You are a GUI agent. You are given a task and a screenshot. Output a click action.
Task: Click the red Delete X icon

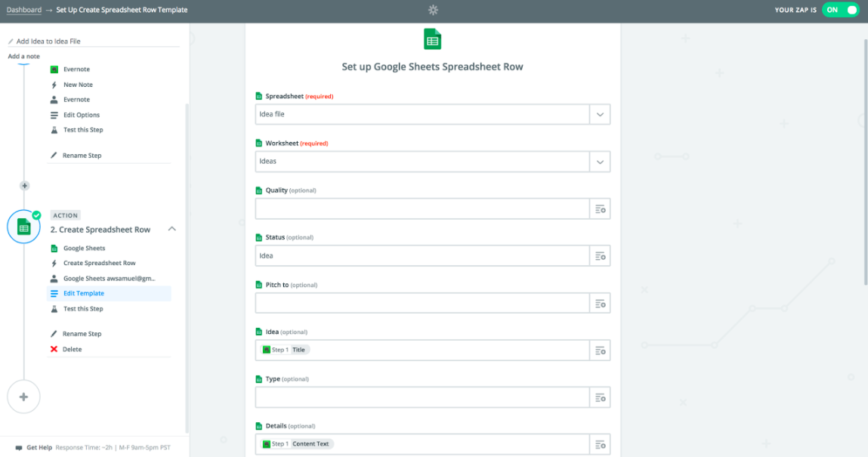coord(54,349)
